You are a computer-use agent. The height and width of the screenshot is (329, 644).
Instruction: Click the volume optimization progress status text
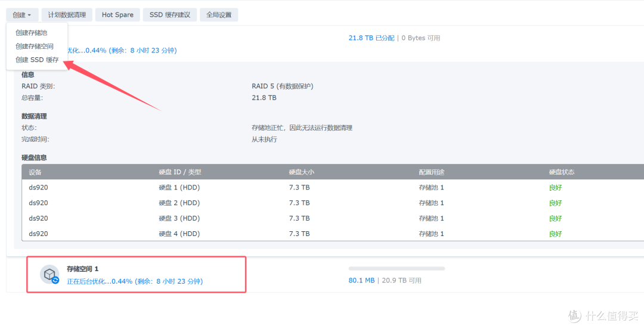click(134, 281)
